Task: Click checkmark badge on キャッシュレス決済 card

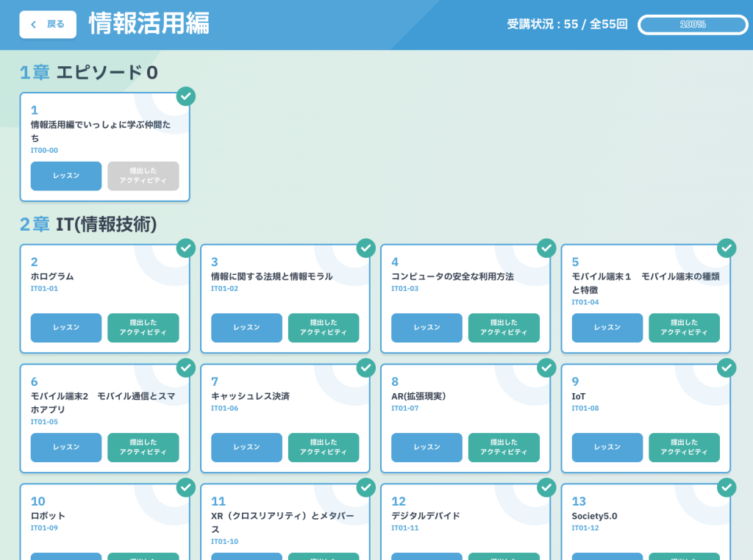Action: 366,368
